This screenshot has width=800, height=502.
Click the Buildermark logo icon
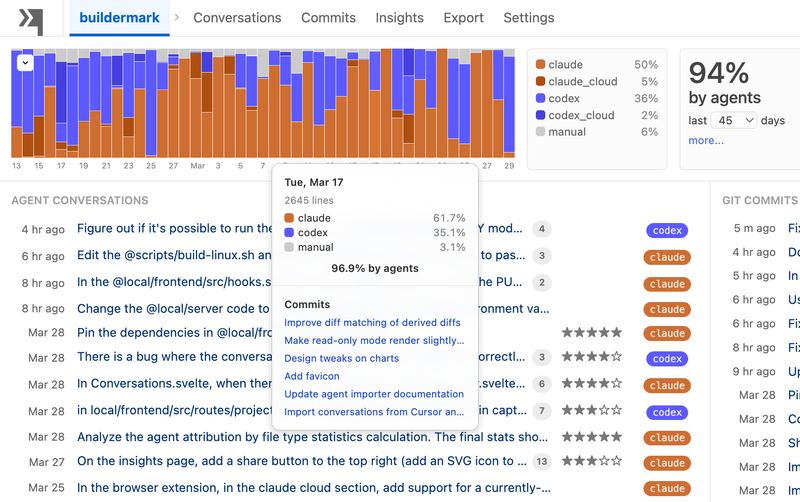click(x=31, y=19)
